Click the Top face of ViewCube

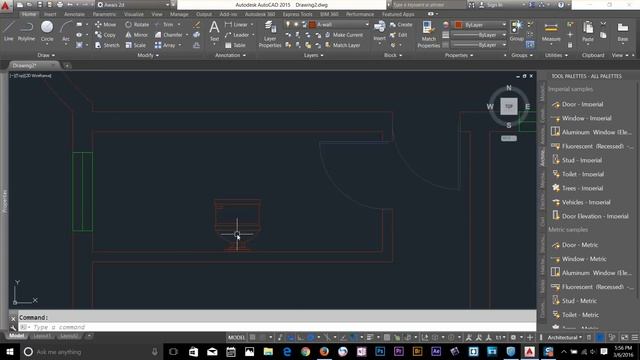pyautogui.click(x=509, y=106)
